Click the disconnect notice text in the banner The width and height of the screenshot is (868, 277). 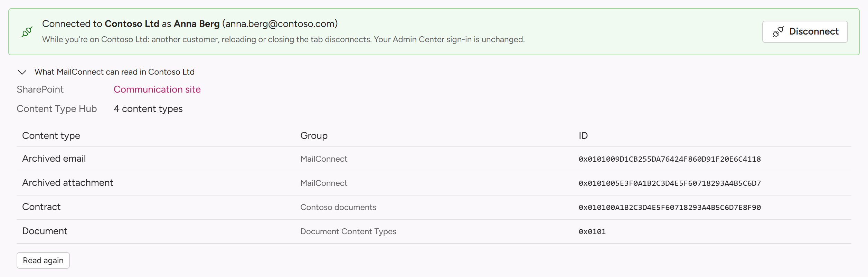283,39
